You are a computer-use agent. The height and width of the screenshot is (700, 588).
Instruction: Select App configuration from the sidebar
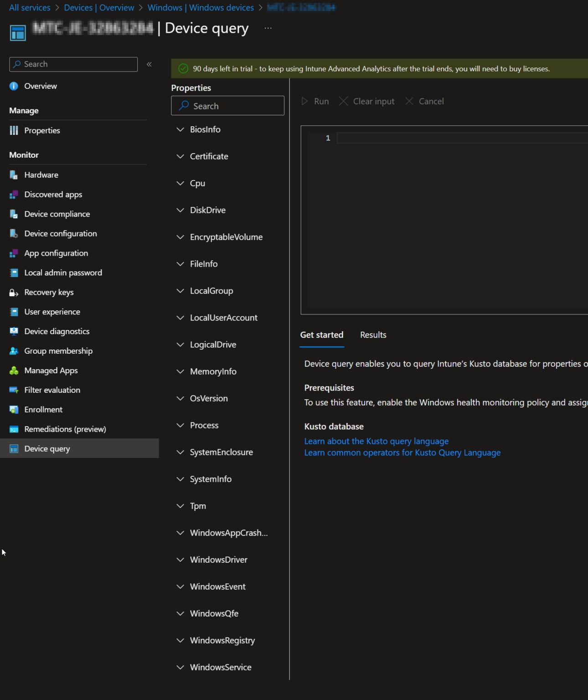56,253
